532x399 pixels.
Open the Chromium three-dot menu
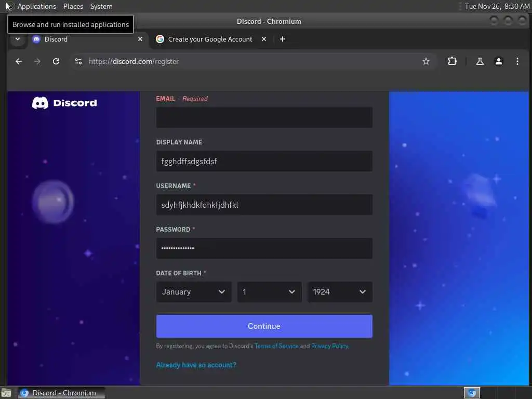tap(517, 61)
